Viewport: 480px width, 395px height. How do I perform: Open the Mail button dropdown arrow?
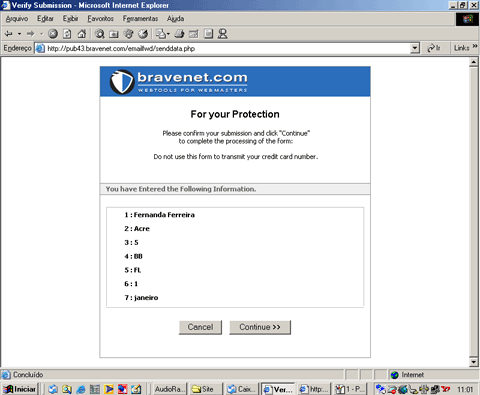click(168, 34)
